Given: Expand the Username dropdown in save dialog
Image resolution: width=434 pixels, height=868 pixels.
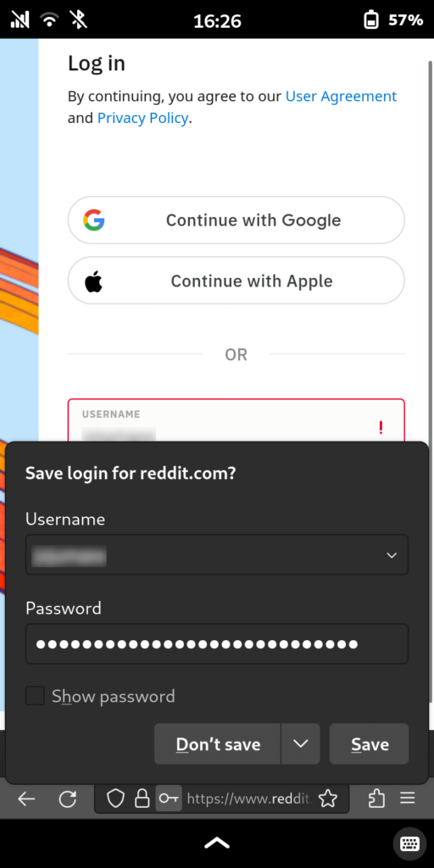Looking at the screenshot, I should coord(392,555).
